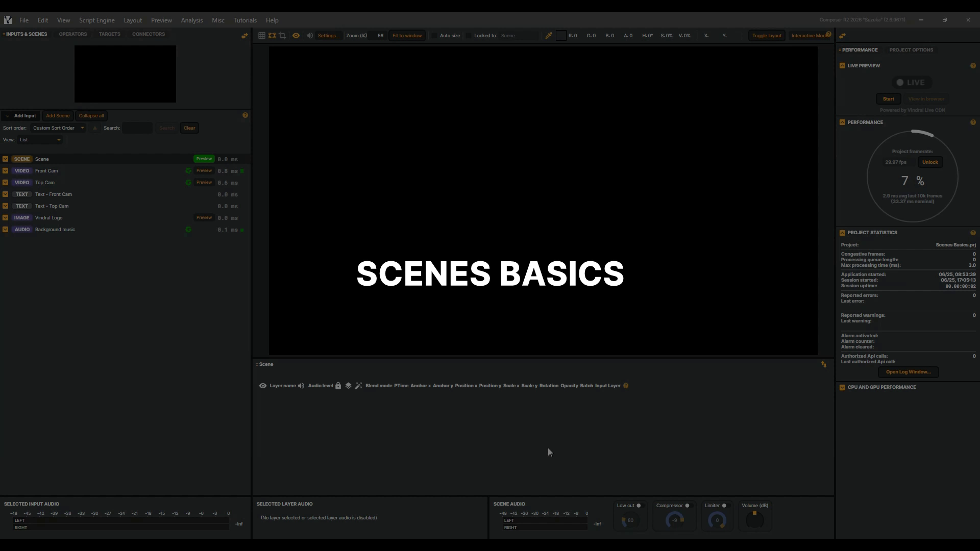This screenshot has width=980, height=551.
Task: Click the reorder arrows icon in Scene panel
Action: click(823, 364)
